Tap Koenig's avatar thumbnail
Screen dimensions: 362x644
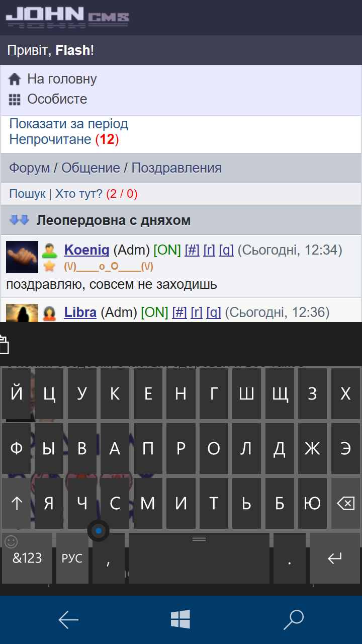[22, 257]
